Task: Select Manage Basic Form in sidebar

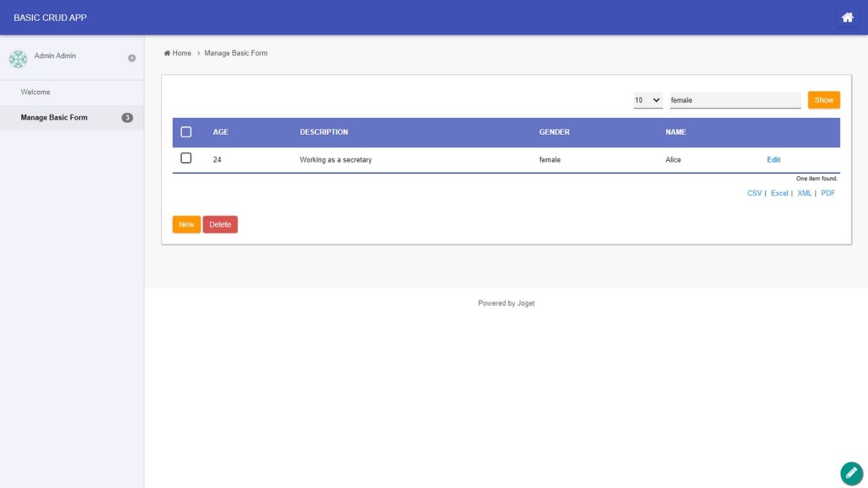Action: pyautogui.click(x=54, y=118)
